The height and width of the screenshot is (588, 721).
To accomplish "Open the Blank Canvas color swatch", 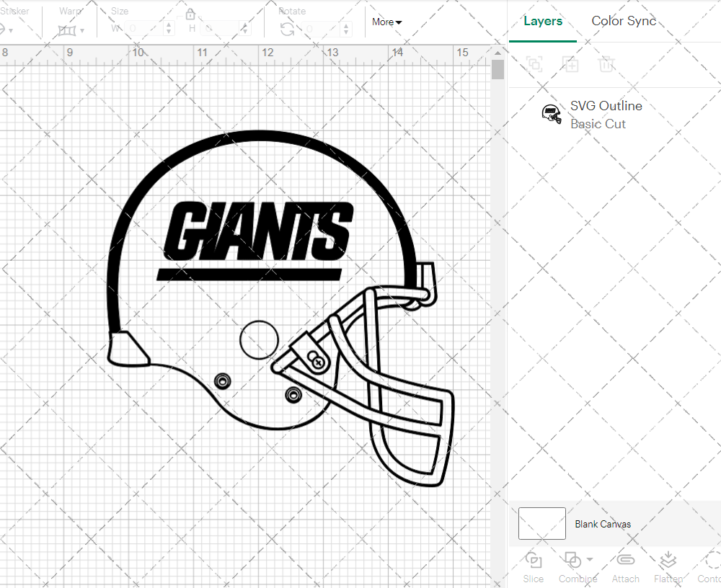I will (x=541, y=524).
